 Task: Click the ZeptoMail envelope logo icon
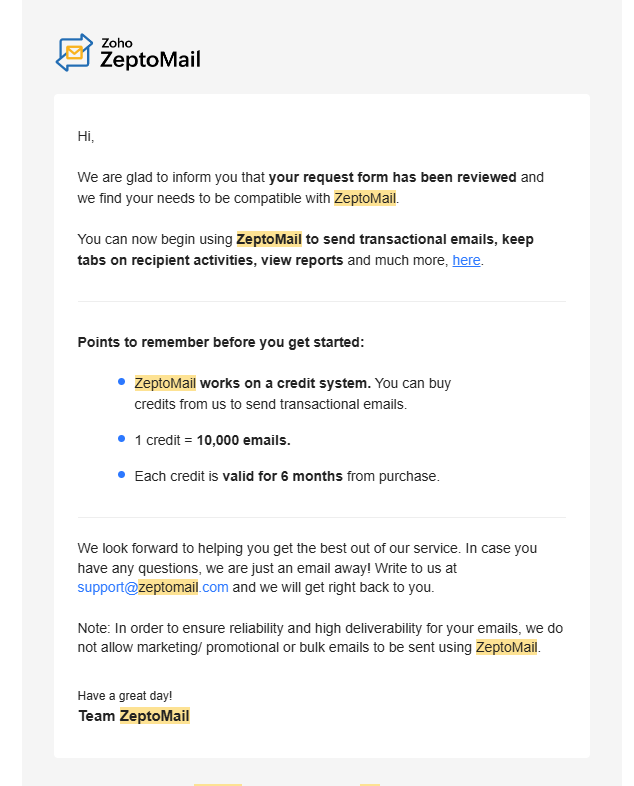click(74, 53)
